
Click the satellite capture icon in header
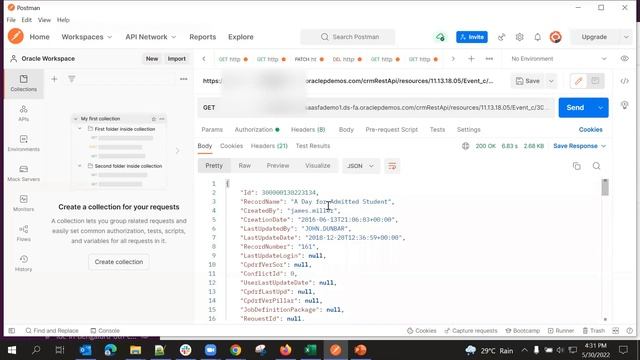(501, 37)
